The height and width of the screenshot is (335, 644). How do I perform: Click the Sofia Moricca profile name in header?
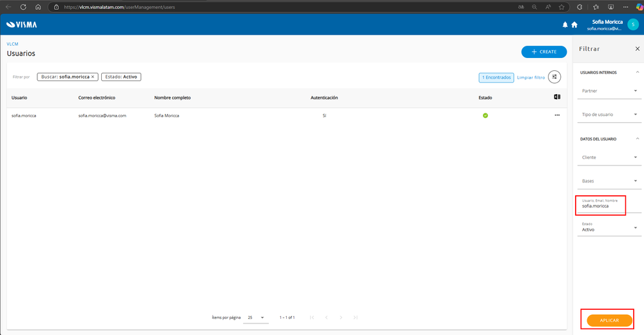[x=607, y=22]
